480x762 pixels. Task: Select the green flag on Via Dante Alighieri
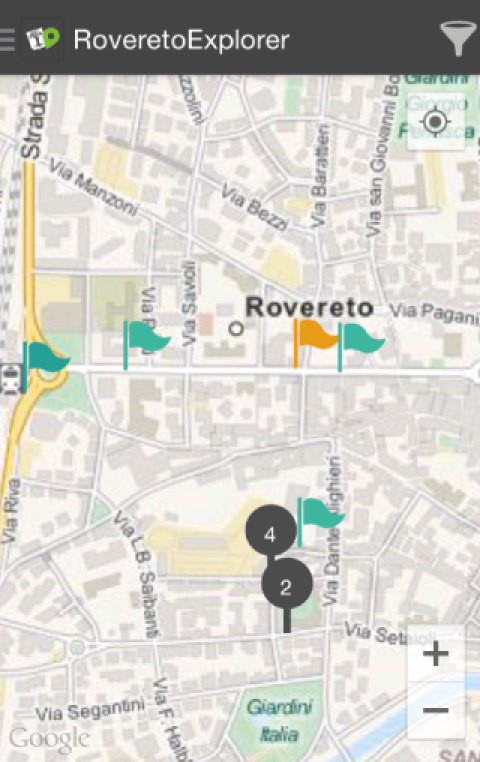[320, 522]
